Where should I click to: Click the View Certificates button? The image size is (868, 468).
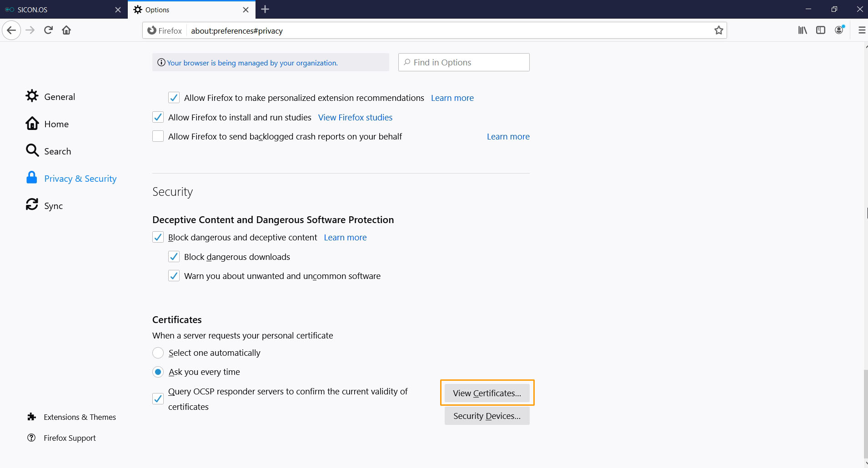tap(487, 393)
